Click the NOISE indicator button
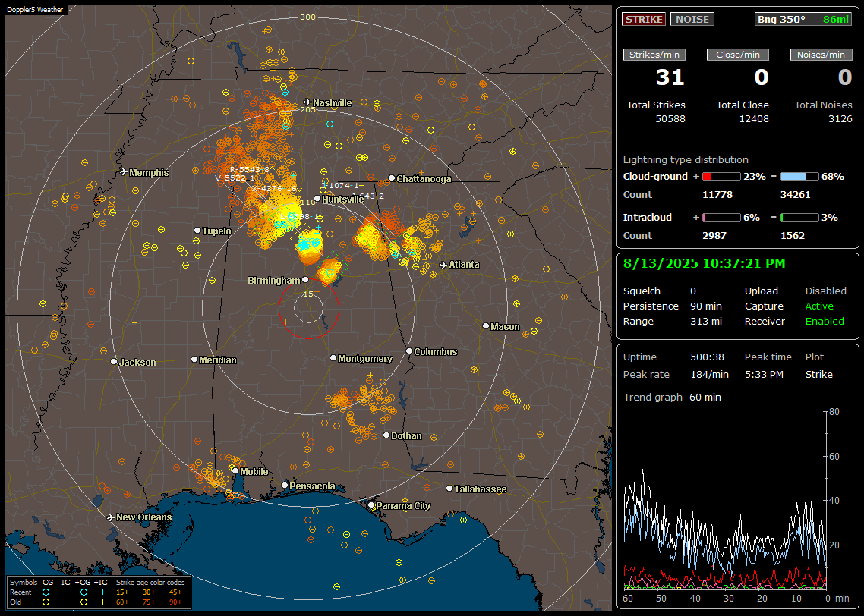 click(692, 19)
